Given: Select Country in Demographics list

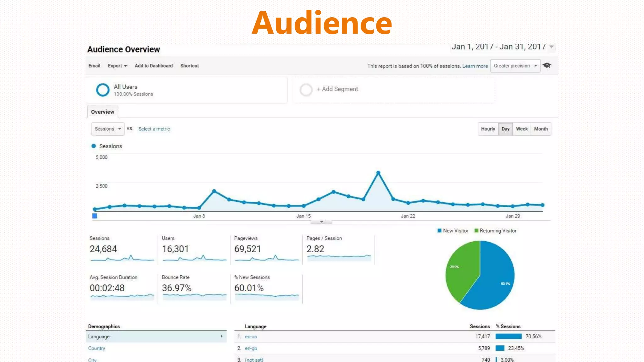Looking at the screenshot, I should (x=97, y=348).
